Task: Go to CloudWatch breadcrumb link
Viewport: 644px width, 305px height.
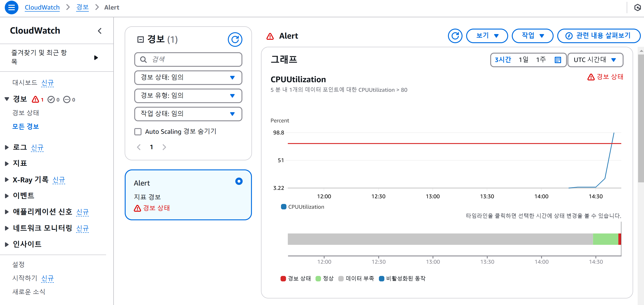Action: tap(42, 7)
